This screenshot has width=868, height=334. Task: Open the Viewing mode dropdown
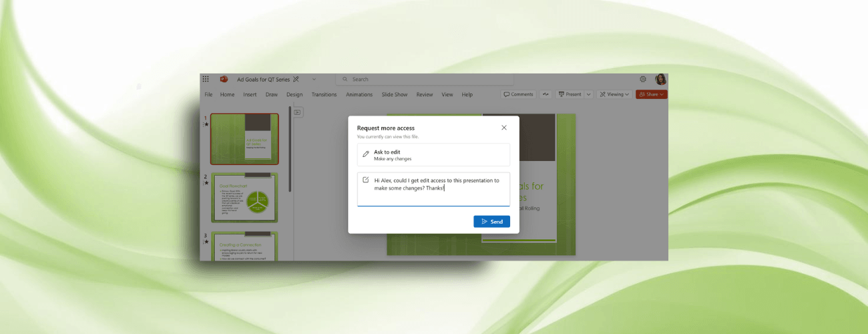click(614, 94)
